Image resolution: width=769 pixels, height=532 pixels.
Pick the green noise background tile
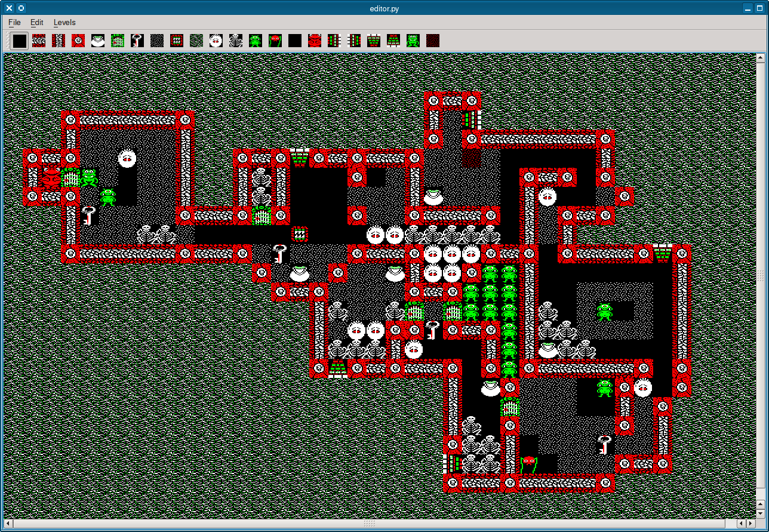[196, 41]
